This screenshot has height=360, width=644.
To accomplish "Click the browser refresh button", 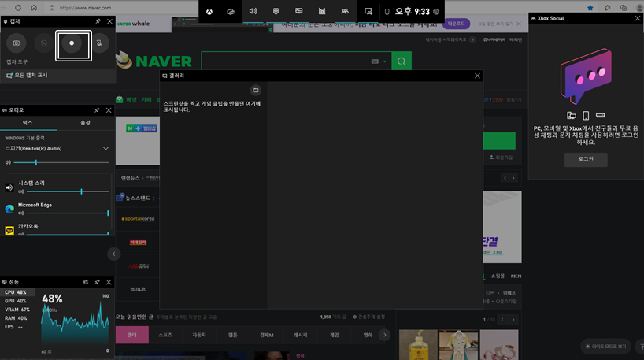I will pyautogui.click(x=18, y=7).
